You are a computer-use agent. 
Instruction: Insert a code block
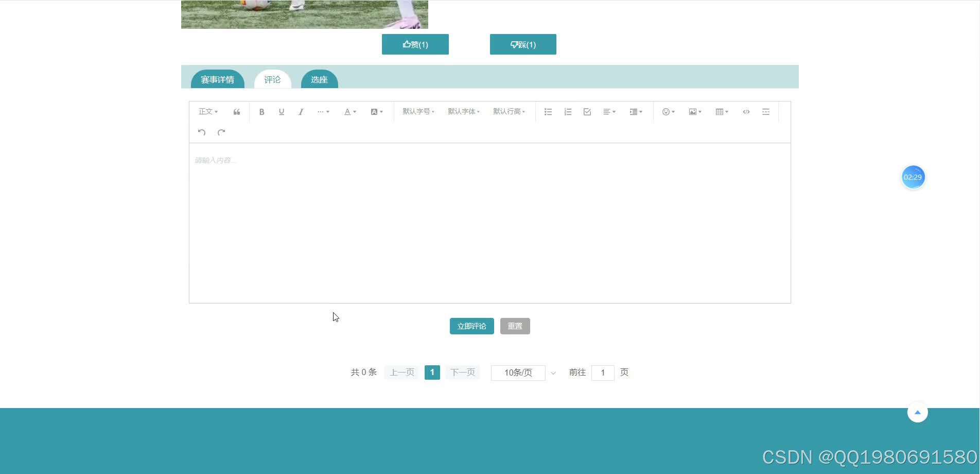point(746,112)
